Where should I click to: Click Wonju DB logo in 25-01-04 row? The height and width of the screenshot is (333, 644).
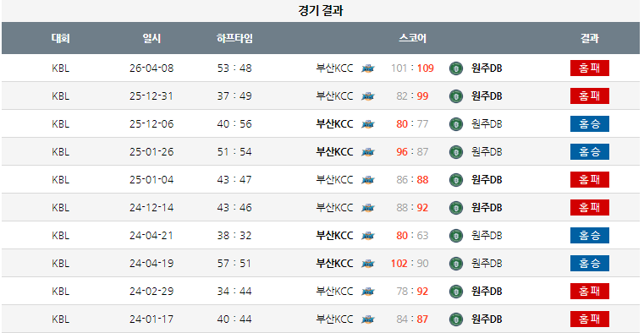pyautogui.click(x=456, y=180)
